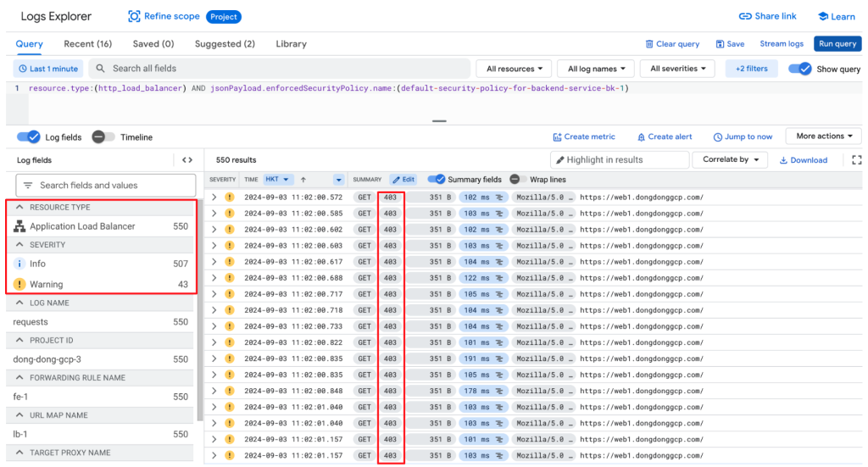The height and width of the screenshot is (467, 868).
Task: Click the blue dropdown arrow before SUMMARY
Action: 338,180
